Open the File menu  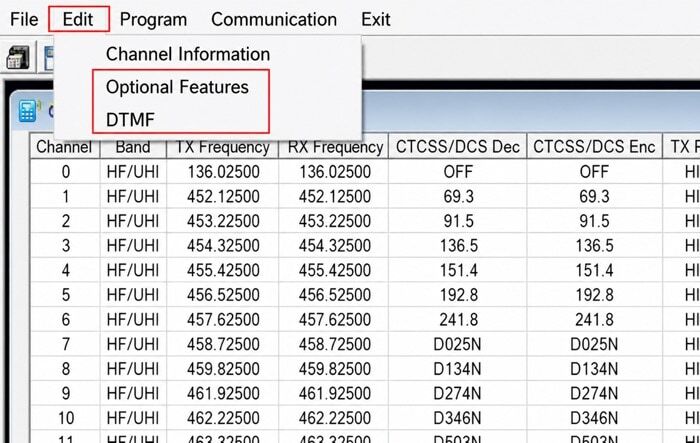[x=24, y=19]
